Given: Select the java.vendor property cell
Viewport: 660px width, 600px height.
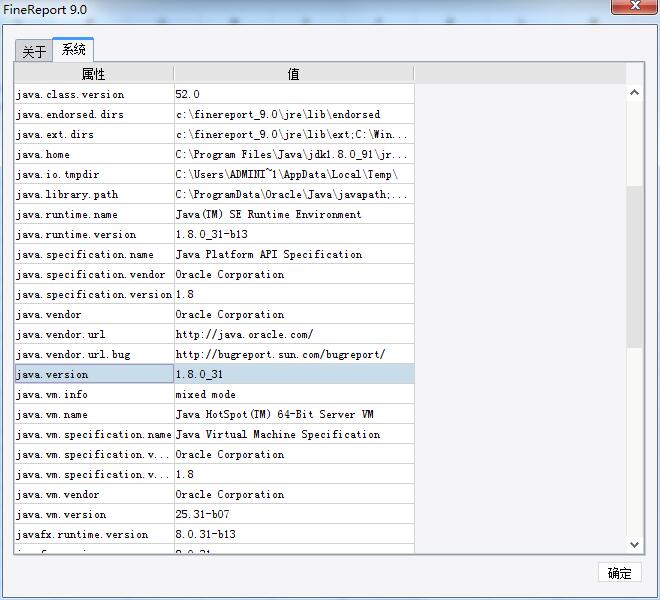Looking at the screenshot, I should pyautogui.click(x=94, y=314).
